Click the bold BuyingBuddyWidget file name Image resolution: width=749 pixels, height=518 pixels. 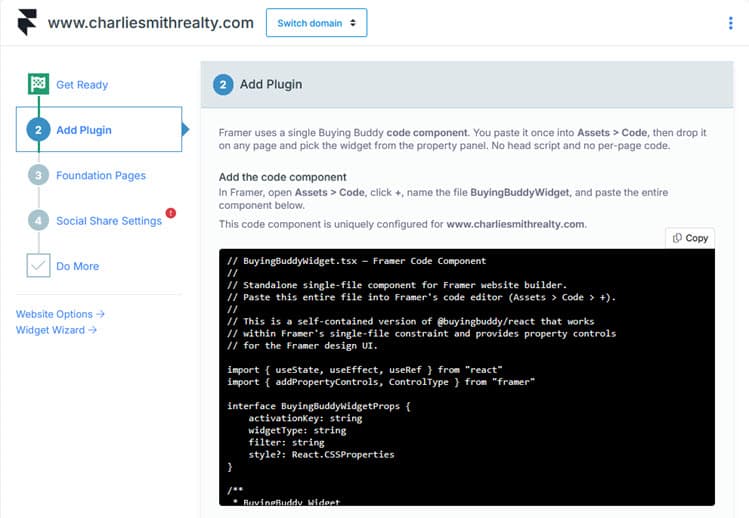pyautogui.click(x=520, y=192)
